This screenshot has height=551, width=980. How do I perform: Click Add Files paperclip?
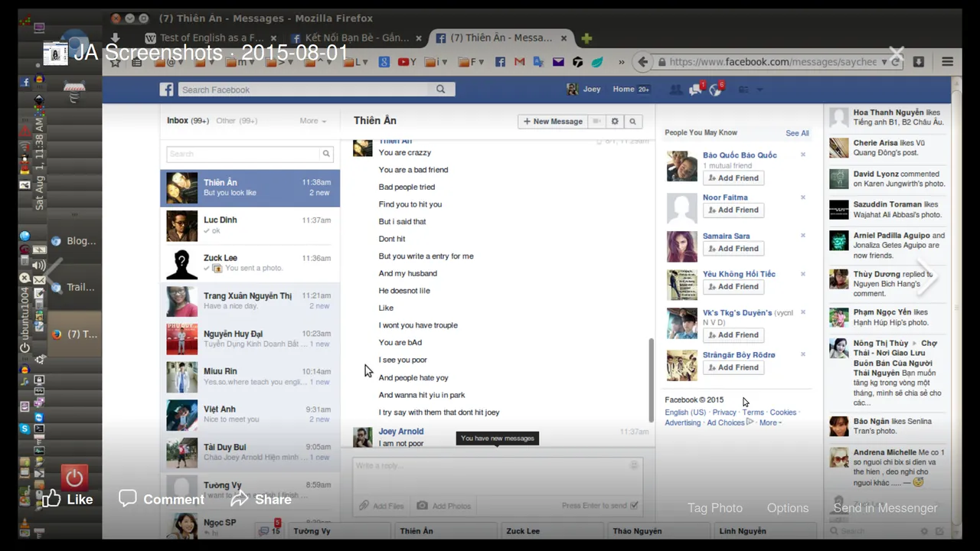click(381, 506)
